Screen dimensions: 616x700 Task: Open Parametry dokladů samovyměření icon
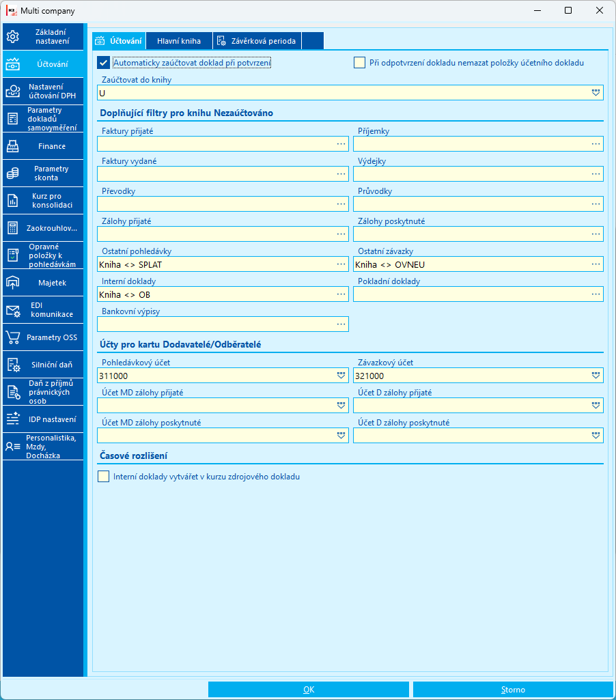click(12, 119)
